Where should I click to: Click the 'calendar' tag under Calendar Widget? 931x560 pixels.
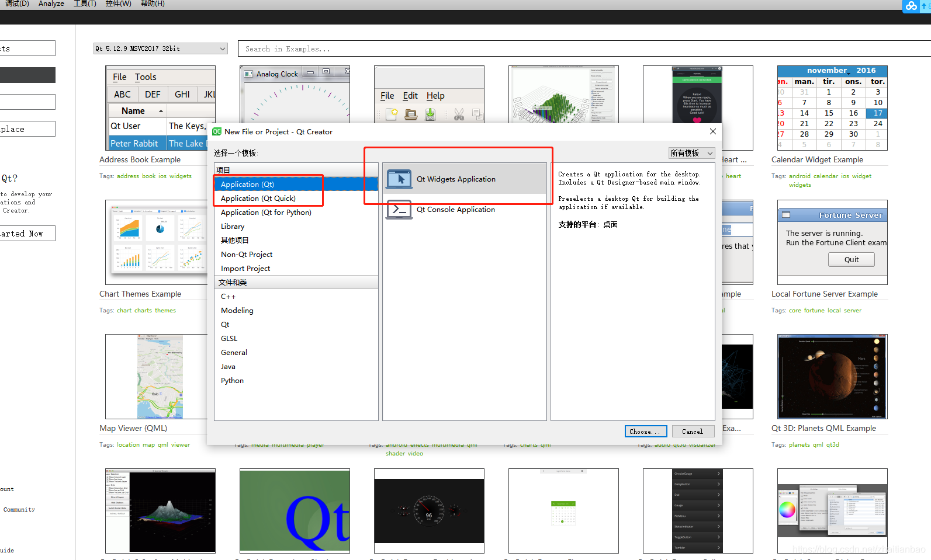[826, 176]
